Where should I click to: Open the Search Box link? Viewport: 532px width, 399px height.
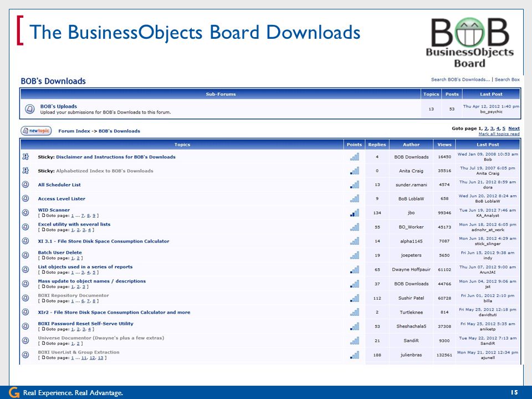point(507,79)
